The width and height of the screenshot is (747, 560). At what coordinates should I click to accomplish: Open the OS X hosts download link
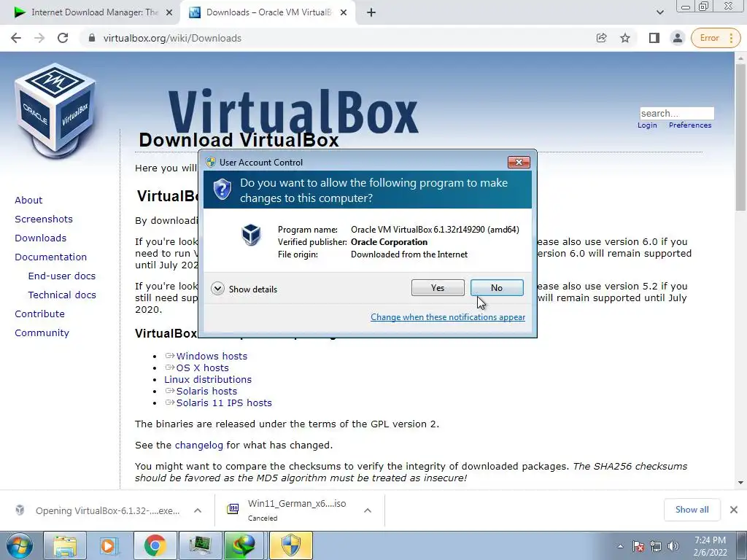tap(203, 368)
